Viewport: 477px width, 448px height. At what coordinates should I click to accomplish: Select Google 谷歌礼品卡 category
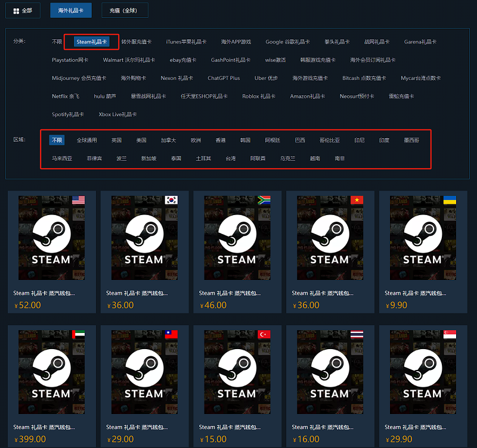coord(288,42)
